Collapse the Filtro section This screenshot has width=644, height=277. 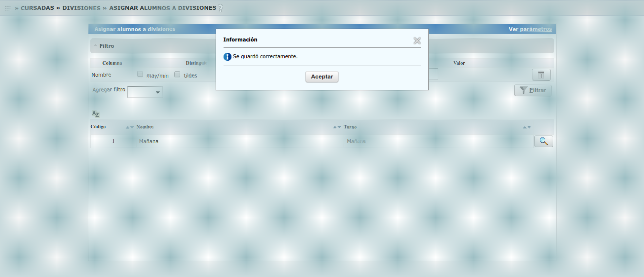(96, 46)
